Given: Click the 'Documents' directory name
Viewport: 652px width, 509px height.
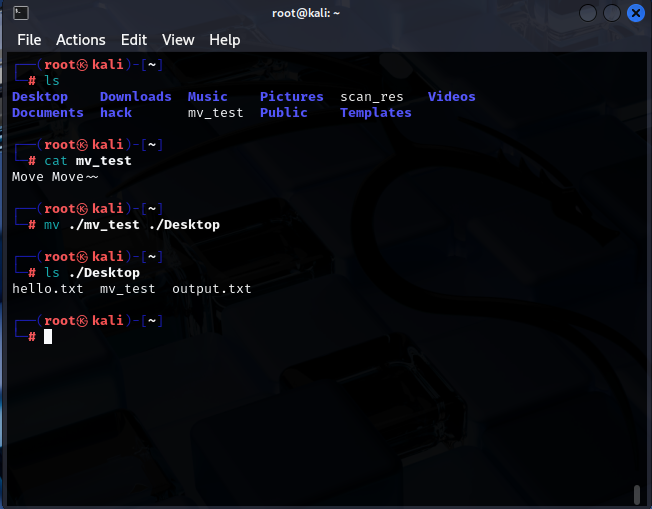Looking at the screenshot, I should (48, 113).
